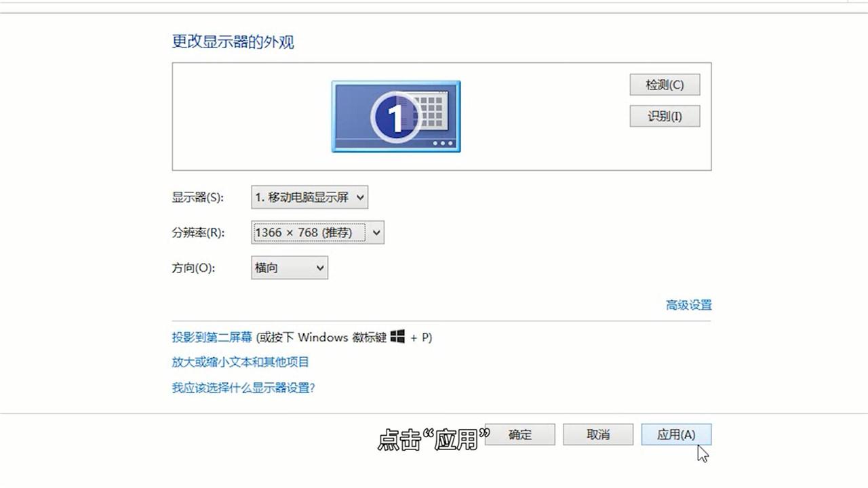Click the numbered screen thumbnail graphic
868x488 pixels.
tap(395, 116)
